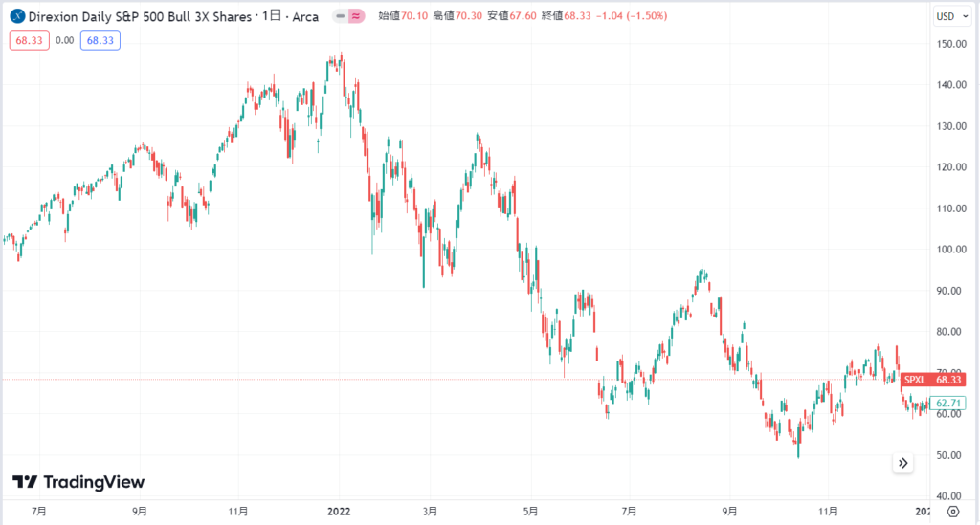
Task: Click the Arca exchange label
Action: pyautogui.click(x=305, y=17)
